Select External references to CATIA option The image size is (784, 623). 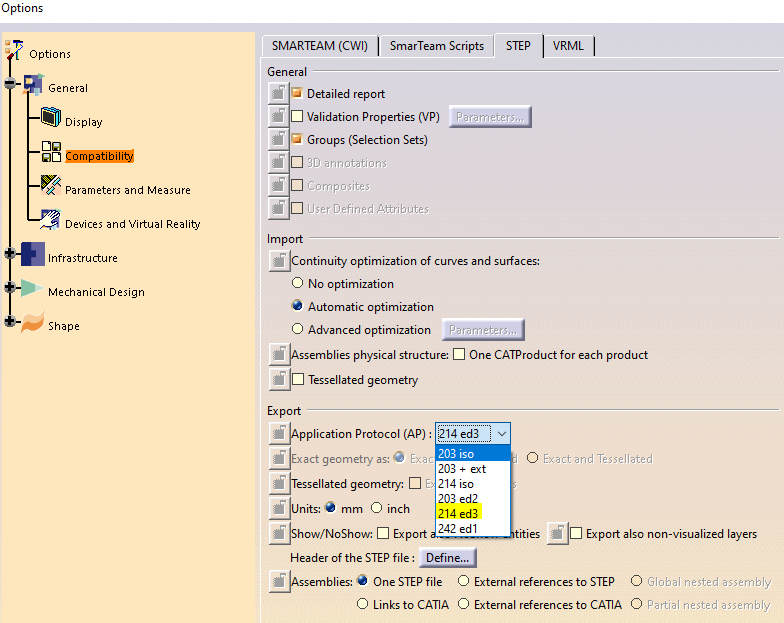pos(464,604)
